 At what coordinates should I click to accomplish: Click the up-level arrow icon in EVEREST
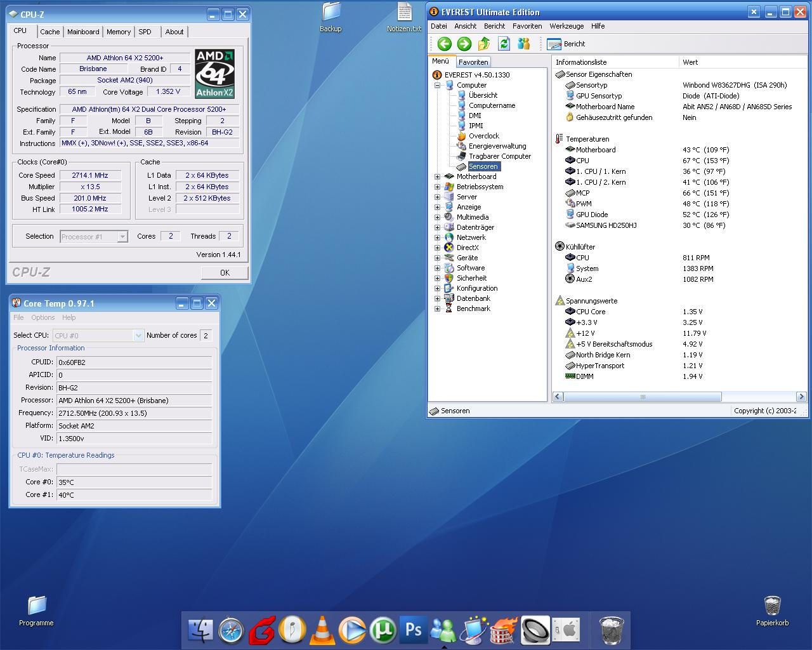coord(484,44)
